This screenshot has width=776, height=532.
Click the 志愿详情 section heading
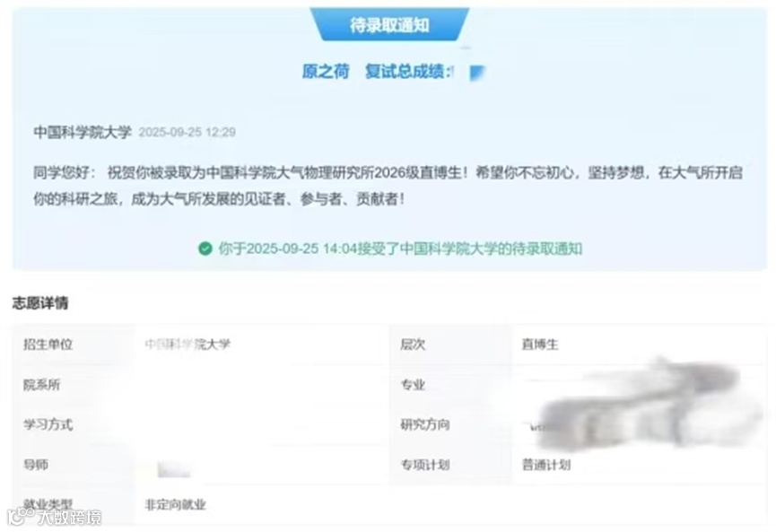coord(40,303)
